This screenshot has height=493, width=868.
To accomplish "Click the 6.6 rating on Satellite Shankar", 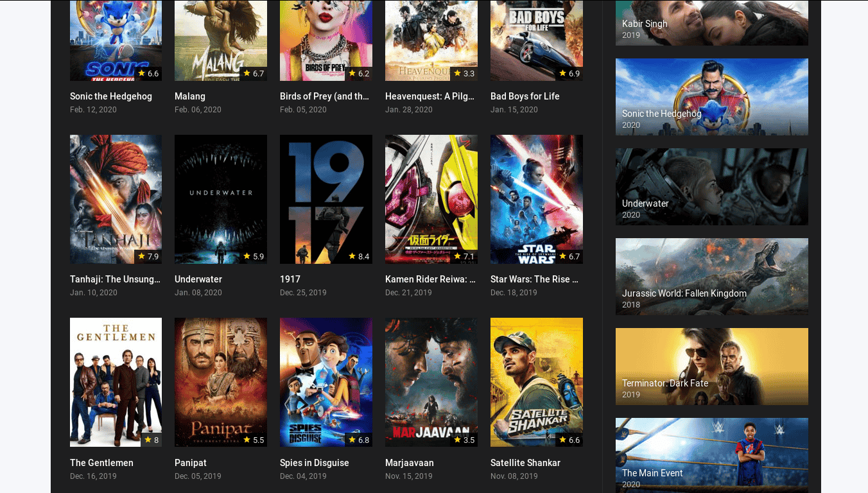I will (569, 440).
